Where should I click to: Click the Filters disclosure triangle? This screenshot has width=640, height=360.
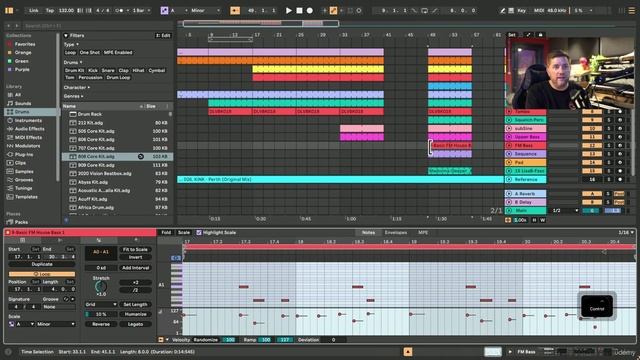click(66, 36)
